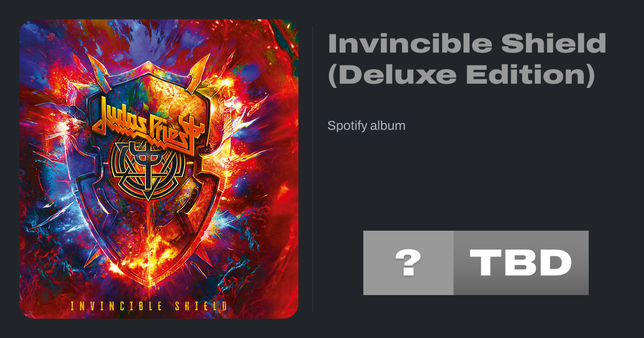This screenshot has height=338, width=644.
Task: Click the question mark score icon
Action: pyautogui.click(x=408, y=263)
